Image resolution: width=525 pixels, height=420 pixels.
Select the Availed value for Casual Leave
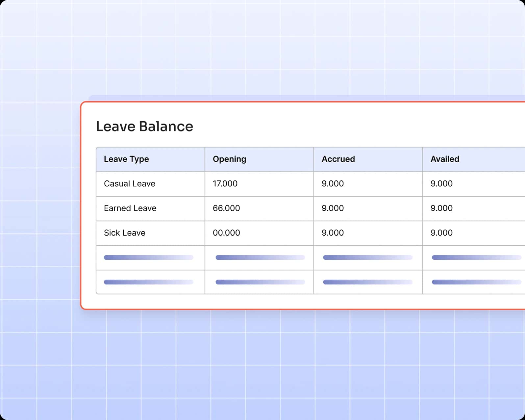tap(441, 184)
